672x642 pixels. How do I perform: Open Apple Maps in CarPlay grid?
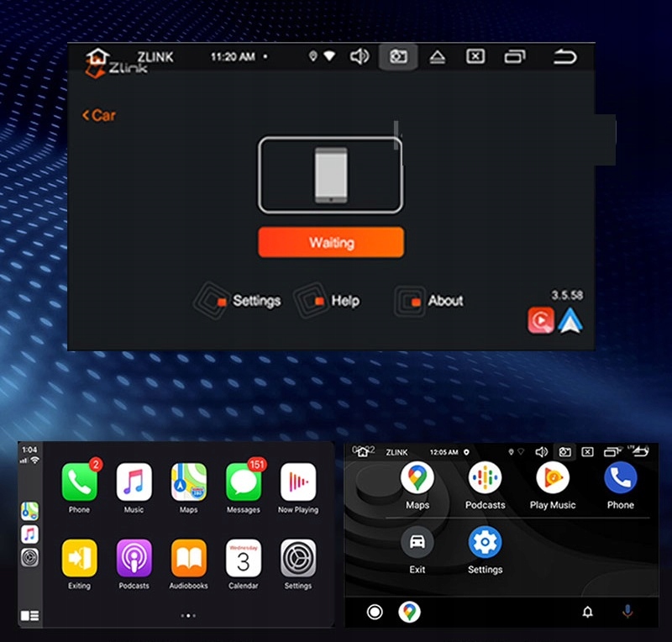[x=189, y=483]
